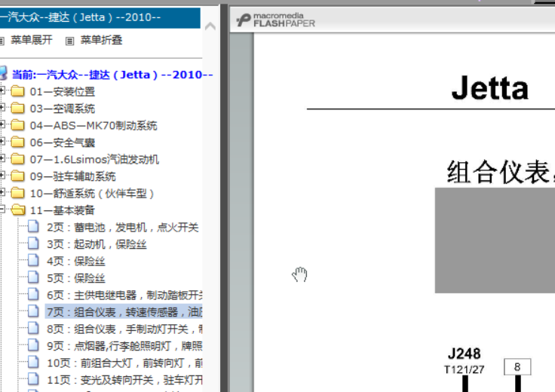Click document icon for 6页 page

tap(33, 294)
